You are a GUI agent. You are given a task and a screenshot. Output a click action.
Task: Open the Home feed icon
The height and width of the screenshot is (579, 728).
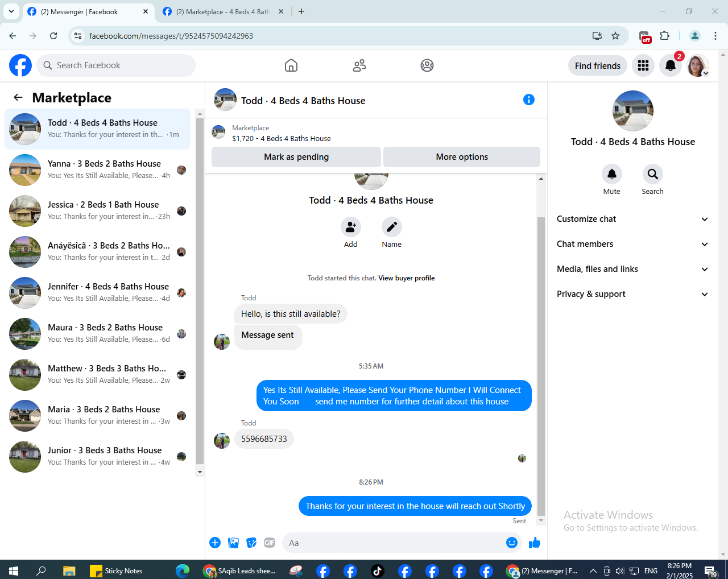click(291, 65)
